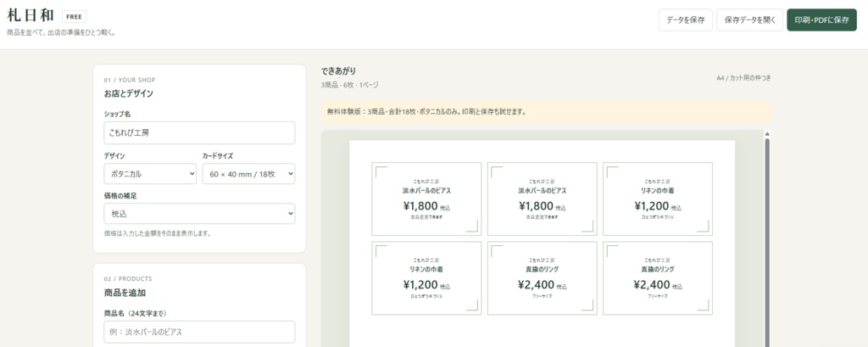Open the 価格の補足 dropdown showing 税込
The width and height of the screenshot is (868, 347).
pyautogui.click(x=199, y=214)
